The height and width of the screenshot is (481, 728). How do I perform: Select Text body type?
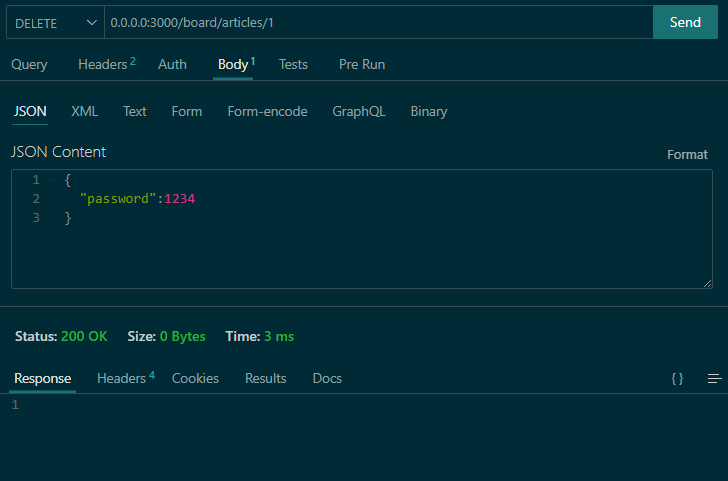[x=135, y=111]
